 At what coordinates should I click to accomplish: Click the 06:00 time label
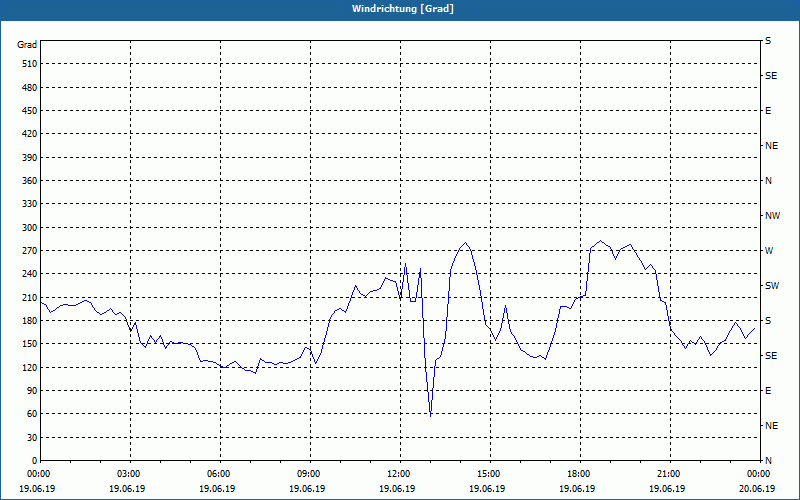tap(218, 473)
